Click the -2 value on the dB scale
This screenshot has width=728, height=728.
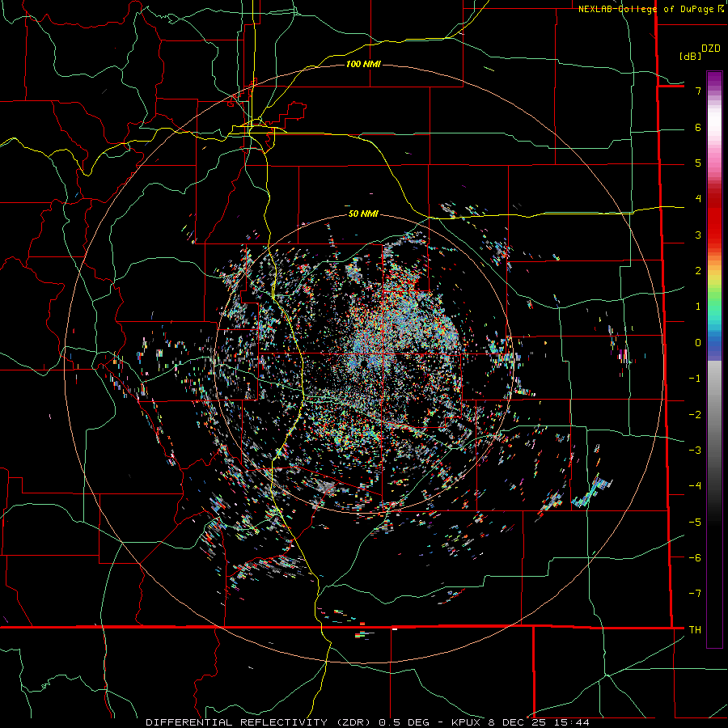[695, 415]
